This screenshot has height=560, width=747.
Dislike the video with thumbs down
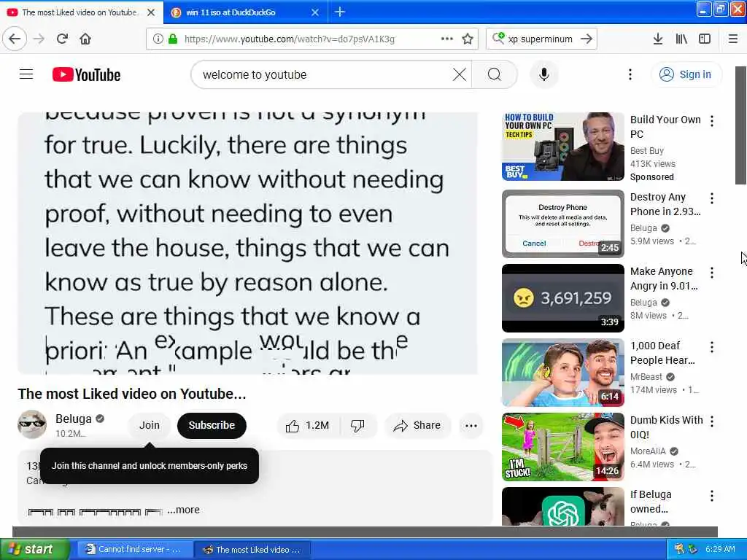click(x=357, y=425)
